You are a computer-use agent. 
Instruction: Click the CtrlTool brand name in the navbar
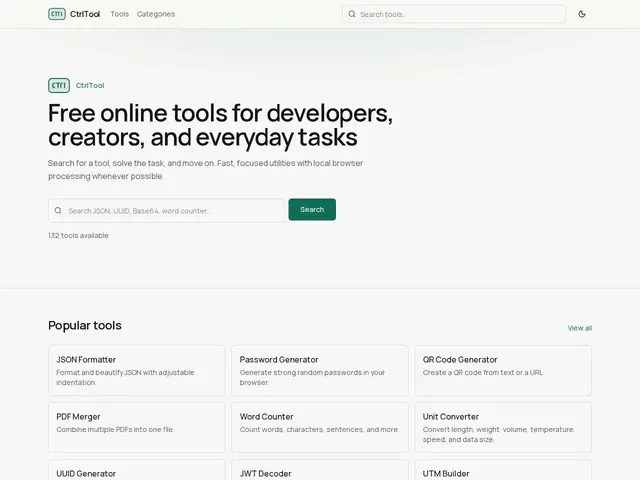click(x=85, y=14)
